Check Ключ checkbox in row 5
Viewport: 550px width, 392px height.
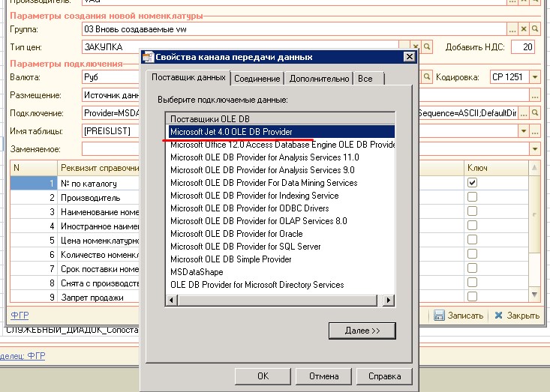pos(472,240)
